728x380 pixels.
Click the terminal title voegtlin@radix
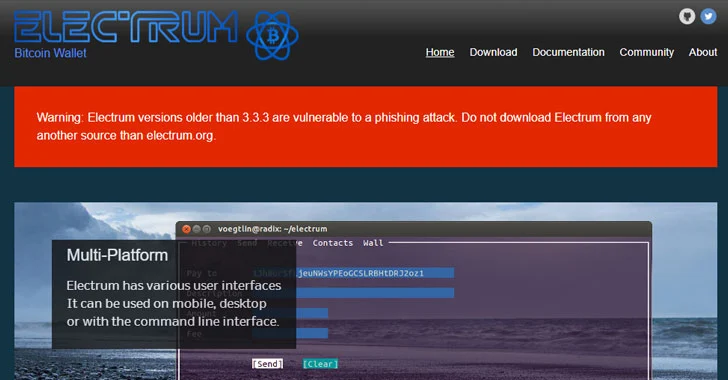(273, 229)
